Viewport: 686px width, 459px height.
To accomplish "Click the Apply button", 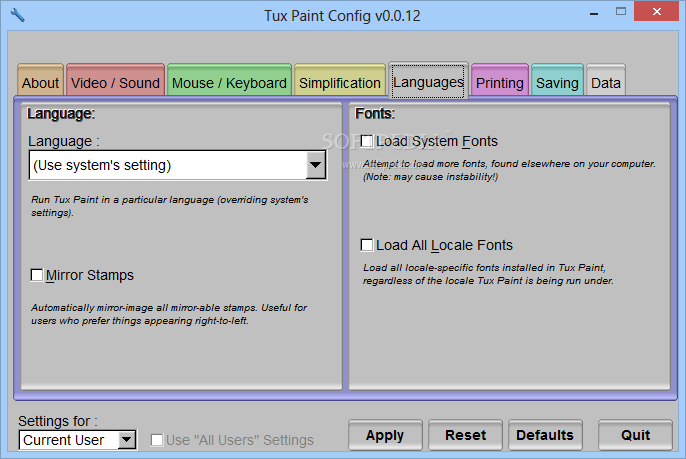I will (x=385, y=435).
